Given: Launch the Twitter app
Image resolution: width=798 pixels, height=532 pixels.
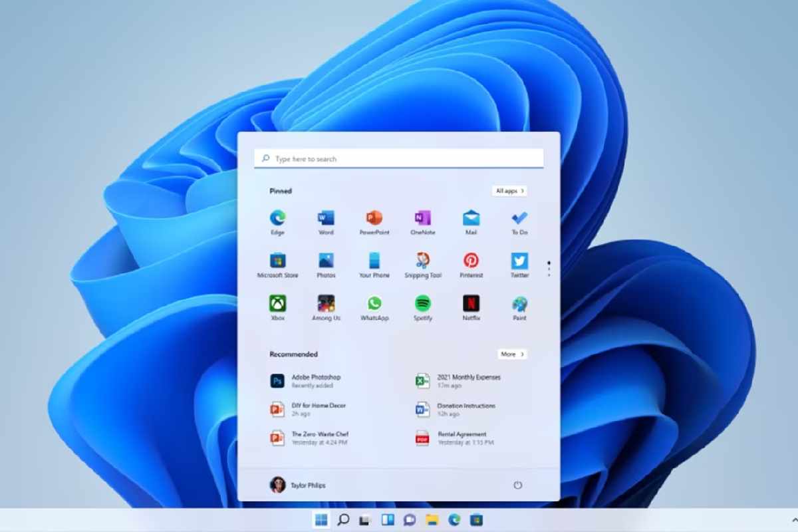Looking at the screenshot, I should (x=519, y=265).
